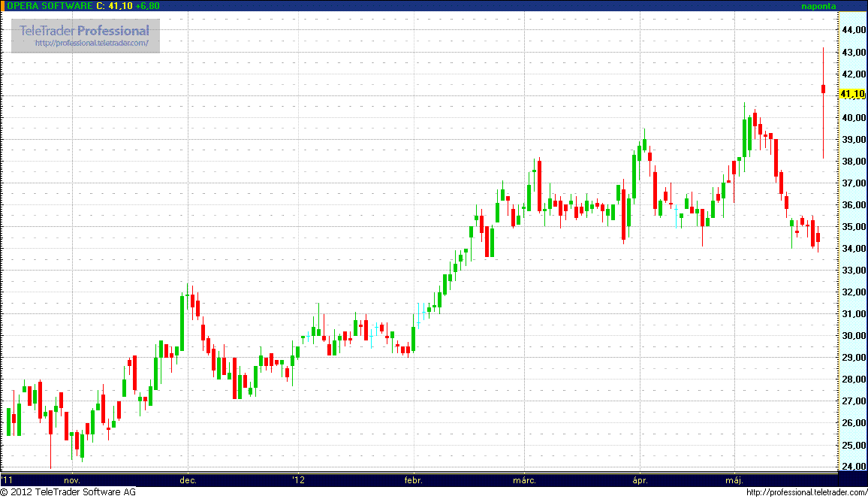
Task: Click the ápr. month label
Action: click(x=640, y=480)
